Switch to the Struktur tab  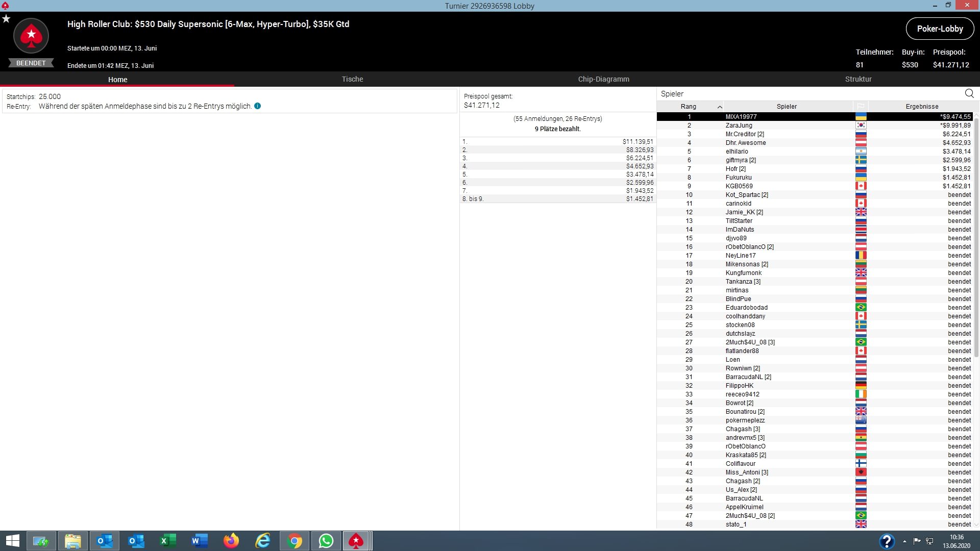coord(858,79)
